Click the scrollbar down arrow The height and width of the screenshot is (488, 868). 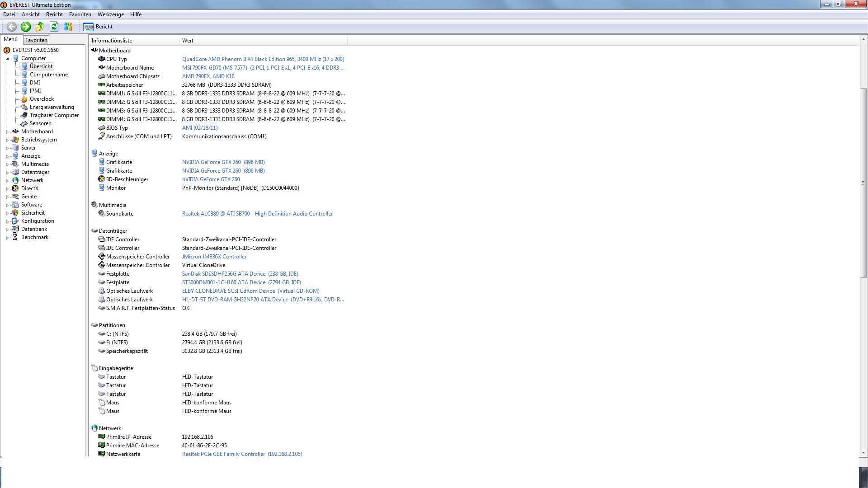863,453
